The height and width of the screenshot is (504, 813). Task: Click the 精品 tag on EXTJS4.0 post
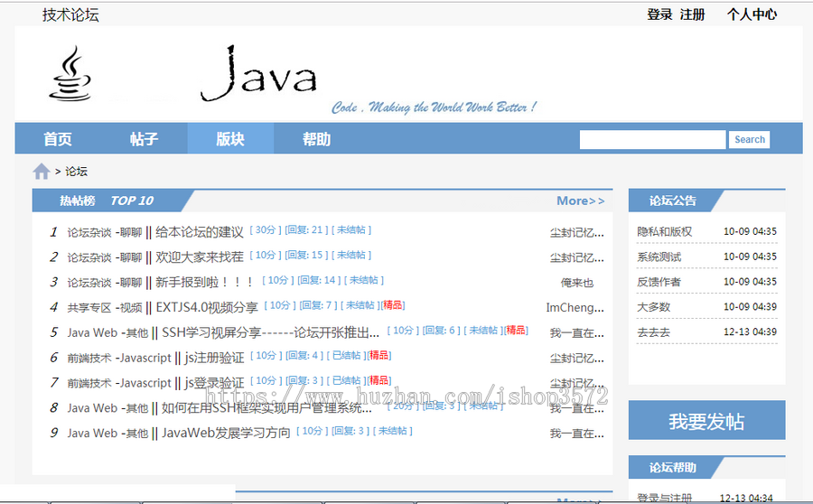(393, 305)
